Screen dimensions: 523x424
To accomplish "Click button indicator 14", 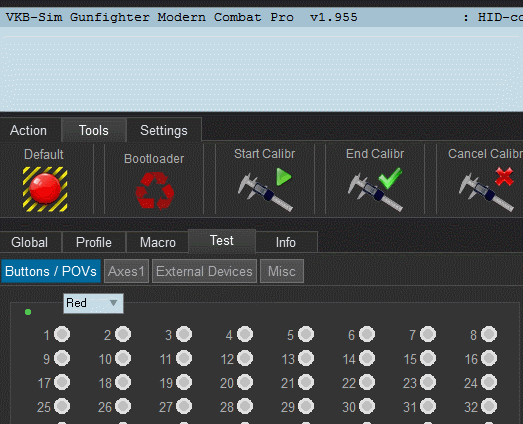I will (367, 358).
